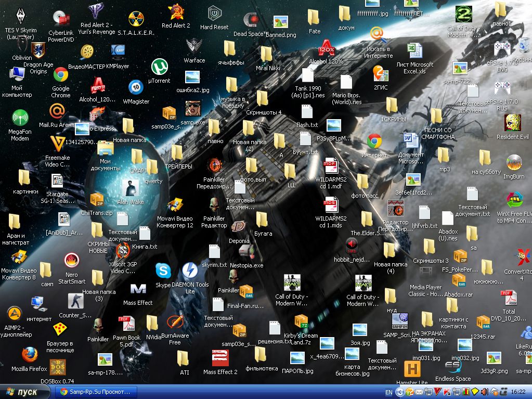532x399 pixels.
Task: Select the Tank 1990 (As) [p1].nes file
Action: 308,75
